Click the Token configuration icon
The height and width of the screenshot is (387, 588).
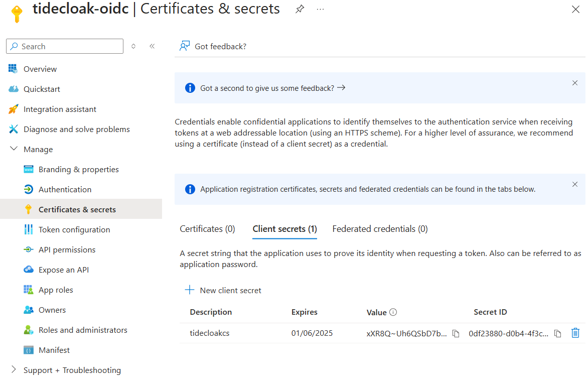pyautogui.click(x=29, y=229)
